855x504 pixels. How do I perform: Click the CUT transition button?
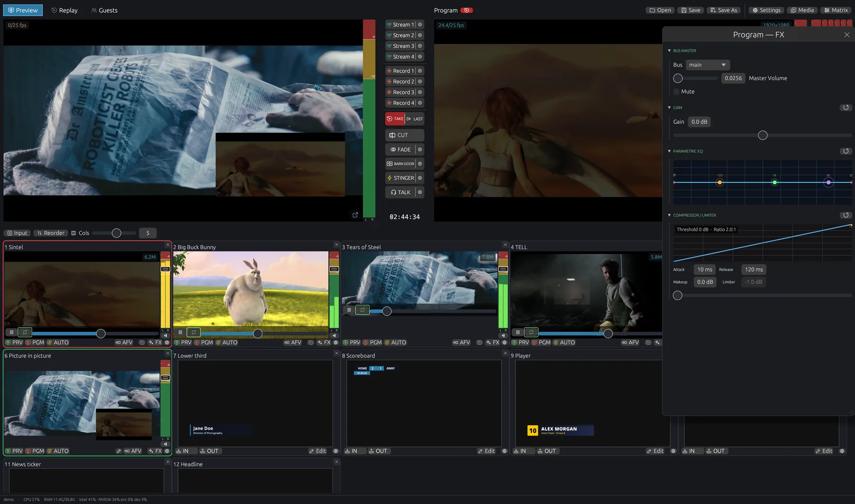405,135
